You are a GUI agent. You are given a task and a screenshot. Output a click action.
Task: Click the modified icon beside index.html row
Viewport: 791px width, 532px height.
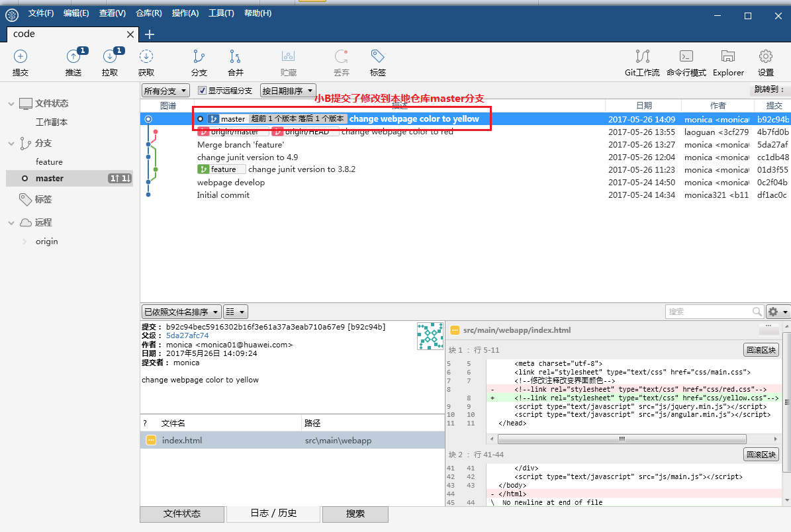point(151,440)
